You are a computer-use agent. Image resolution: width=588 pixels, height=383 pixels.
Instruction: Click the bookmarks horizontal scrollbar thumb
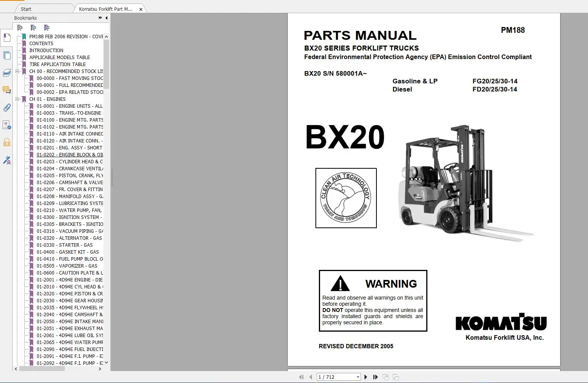(x=42, y=369)
